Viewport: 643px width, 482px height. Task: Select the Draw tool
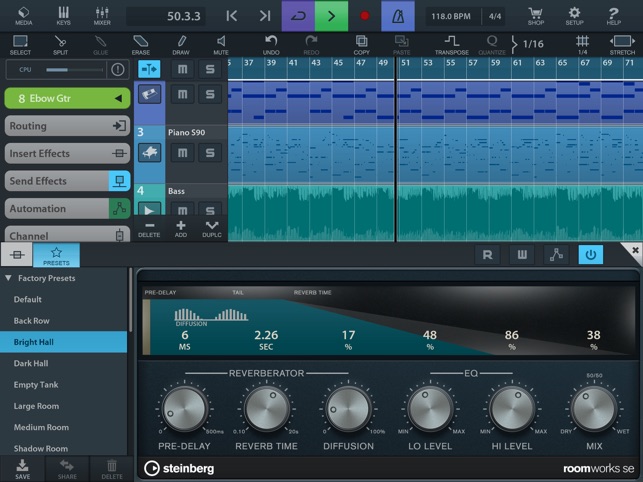tap(180, 44)
